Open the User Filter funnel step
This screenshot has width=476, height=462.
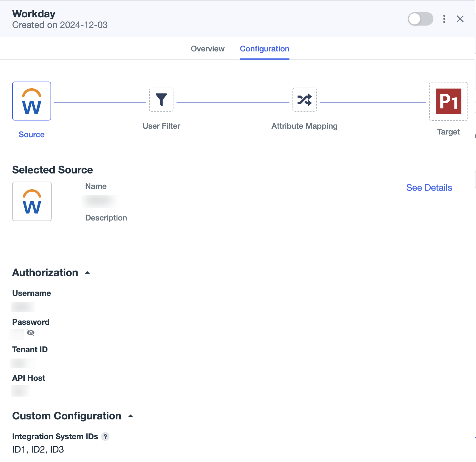161,100
